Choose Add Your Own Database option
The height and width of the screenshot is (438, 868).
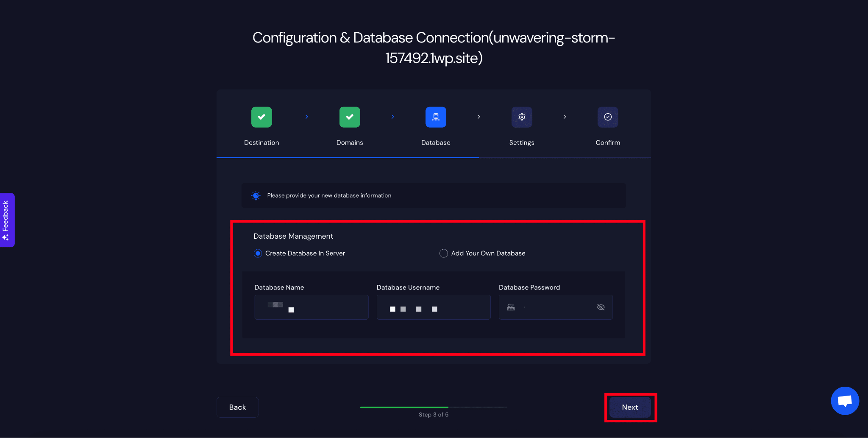[444, 254]
